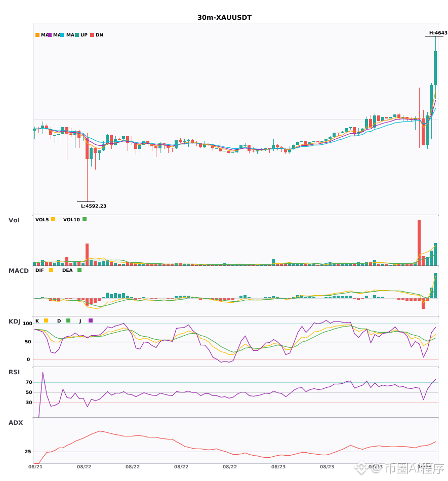The width and height of the screenshot is (448, 481).
Task: Click the RSI panel label
Action: click(14, 372)
